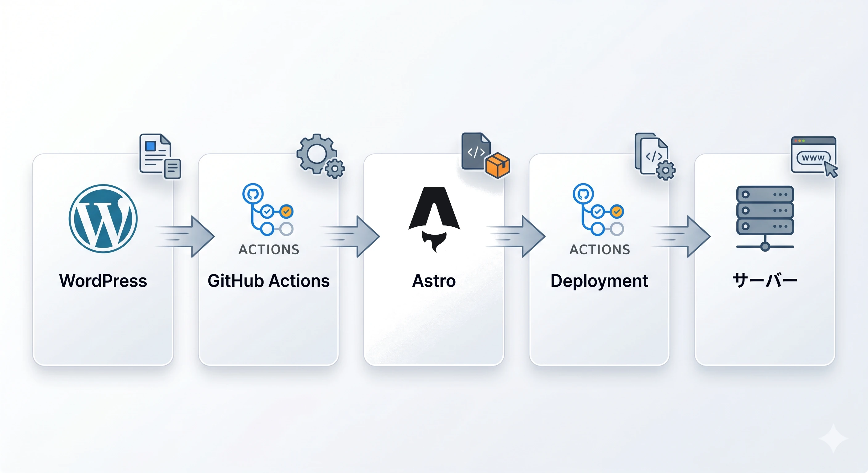Click the www browser window icon
Viewport: 868px width, 473px height.
814,157
